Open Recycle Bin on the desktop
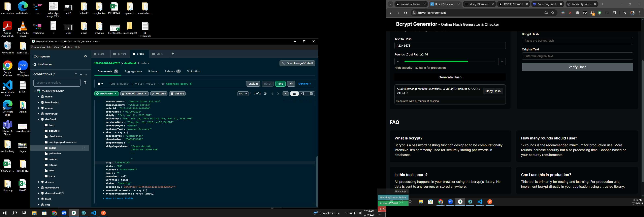The height and width of the screenshot is (217, 644). pyautogui.click(x=7, y=47)
